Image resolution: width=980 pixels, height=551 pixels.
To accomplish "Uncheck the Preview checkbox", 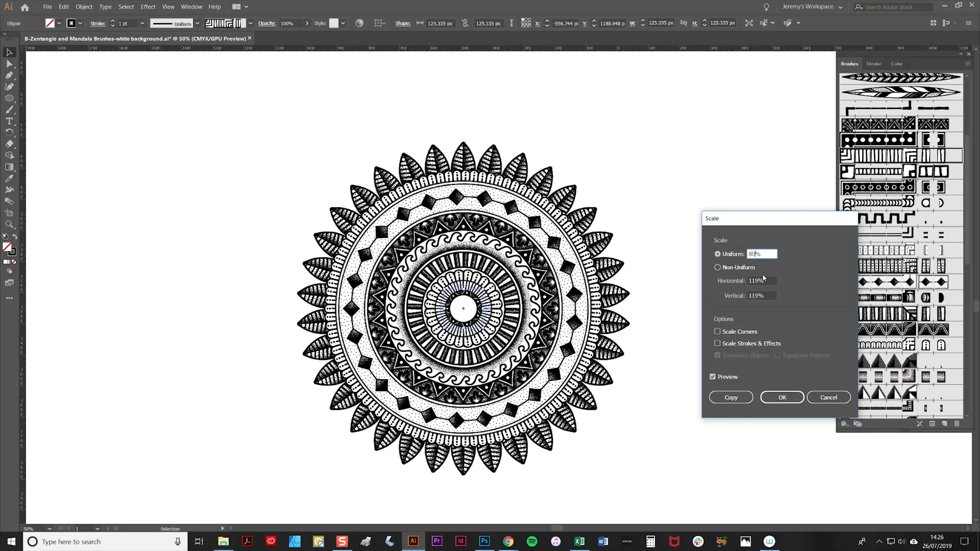I will (x=713, y=377).
